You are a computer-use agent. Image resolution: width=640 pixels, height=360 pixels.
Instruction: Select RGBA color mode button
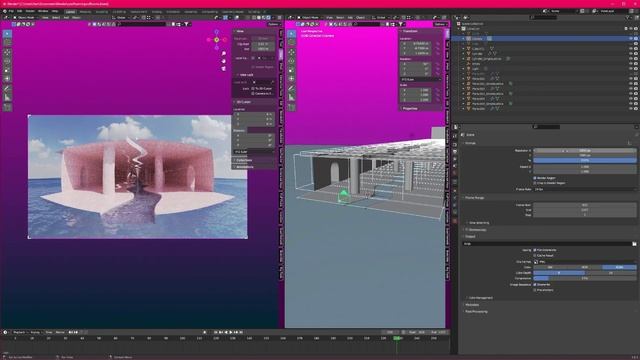619,267
